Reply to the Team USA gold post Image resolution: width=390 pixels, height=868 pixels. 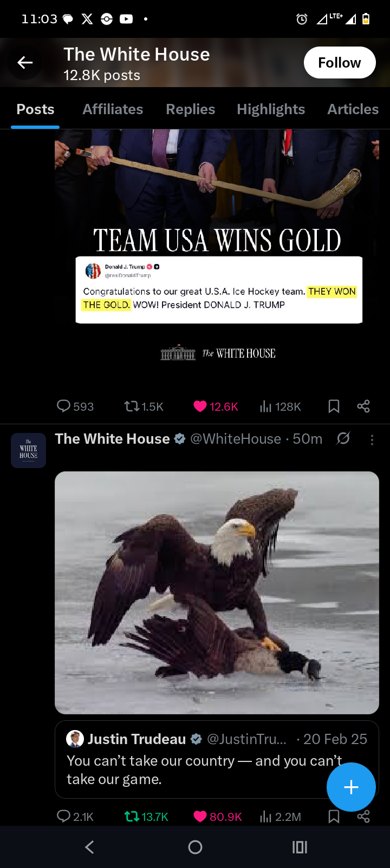(75, 406)
